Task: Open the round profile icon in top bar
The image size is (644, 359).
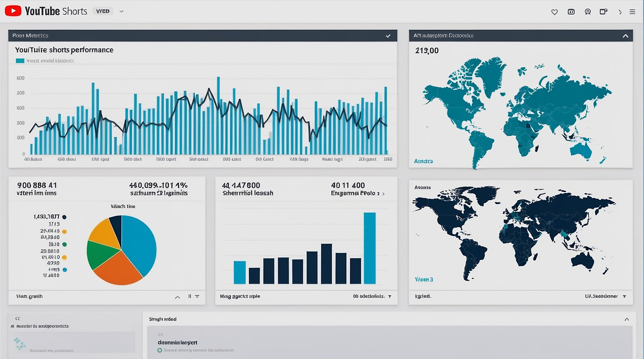Action: coord(587,12)
